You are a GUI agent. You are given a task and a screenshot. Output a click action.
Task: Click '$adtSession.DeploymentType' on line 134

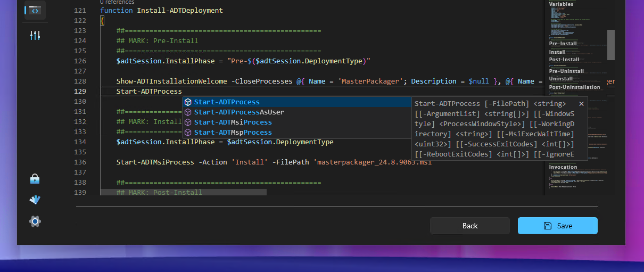[280, 142]
